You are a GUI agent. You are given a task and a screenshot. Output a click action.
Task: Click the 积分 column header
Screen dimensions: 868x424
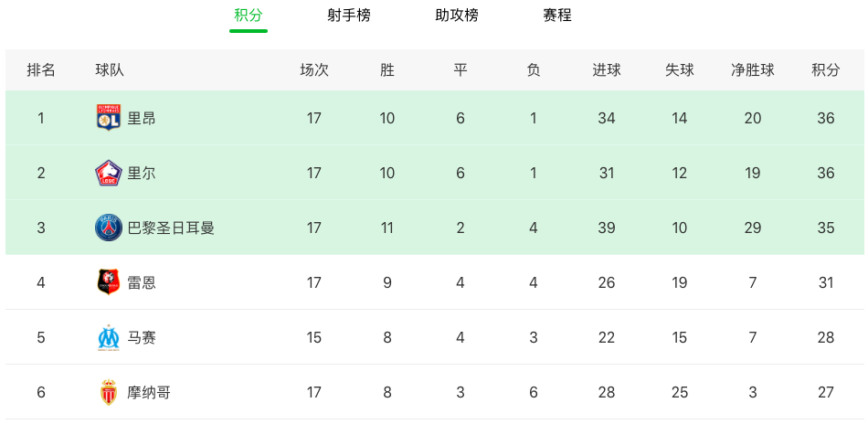click(x=825, y=70)
